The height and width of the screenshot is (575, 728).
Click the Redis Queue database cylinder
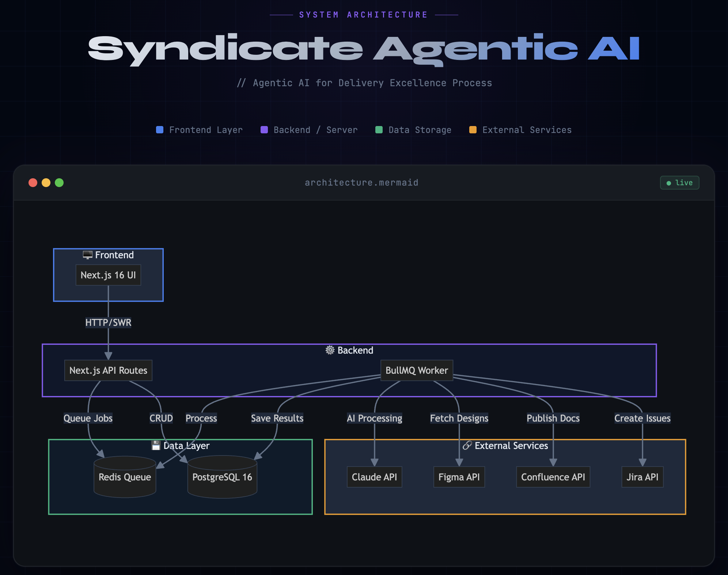pos(125,477)
